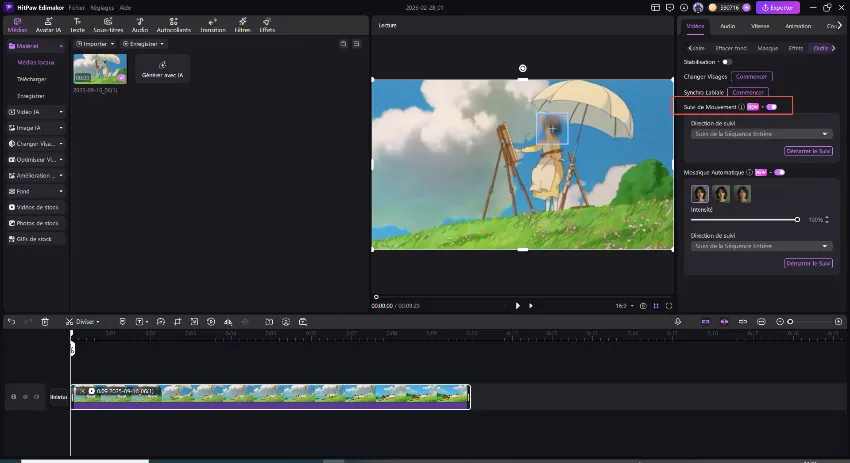
Task: Click Générer avec IA card
Action: coord(162,68)
